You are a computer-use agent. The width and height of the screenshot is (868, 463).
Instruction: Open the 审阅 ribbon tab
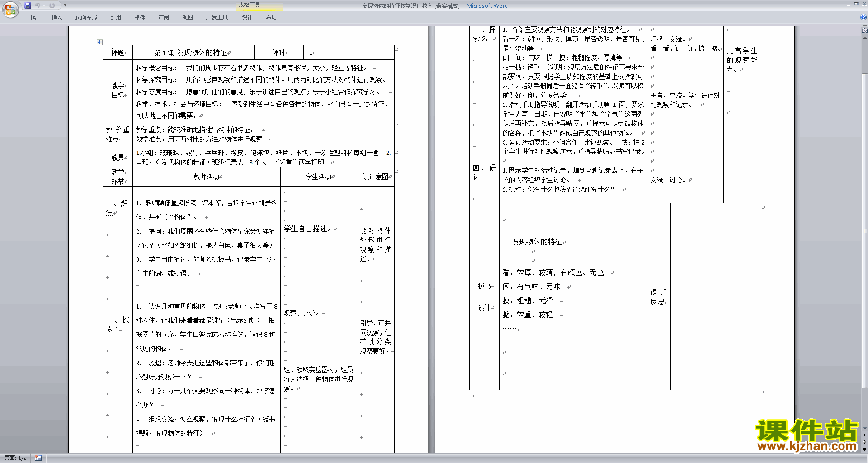164,17
